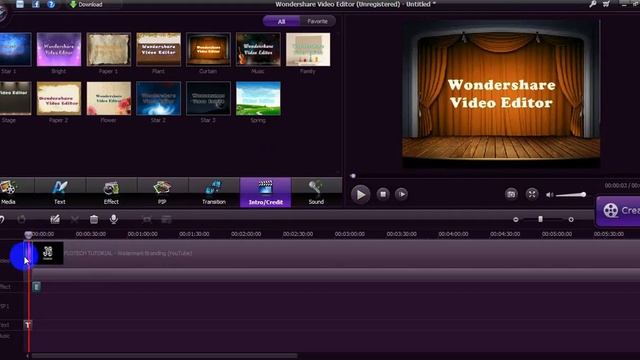640x360 pixels.
Task: Show All intro templates
Action: pos(281,21)
